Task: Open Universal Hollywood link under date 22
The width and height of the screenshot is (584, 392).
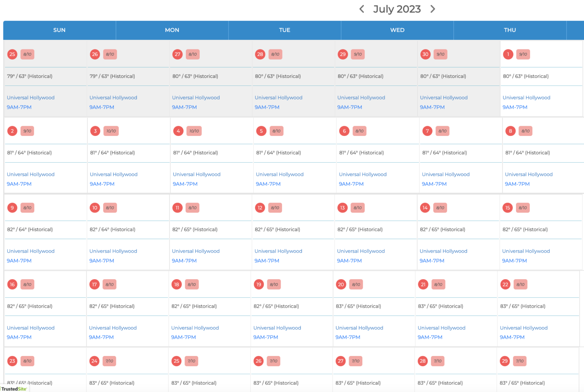Action: [524, 328]
